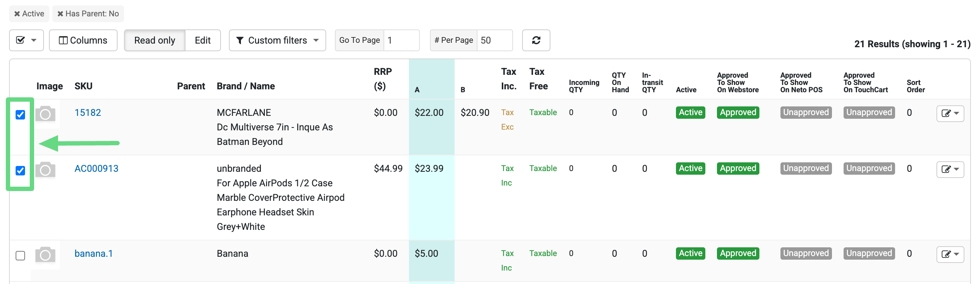The width and height of the screenshot is (980, 284).
Task: Remove the Active filter tag
Action: 17,14
